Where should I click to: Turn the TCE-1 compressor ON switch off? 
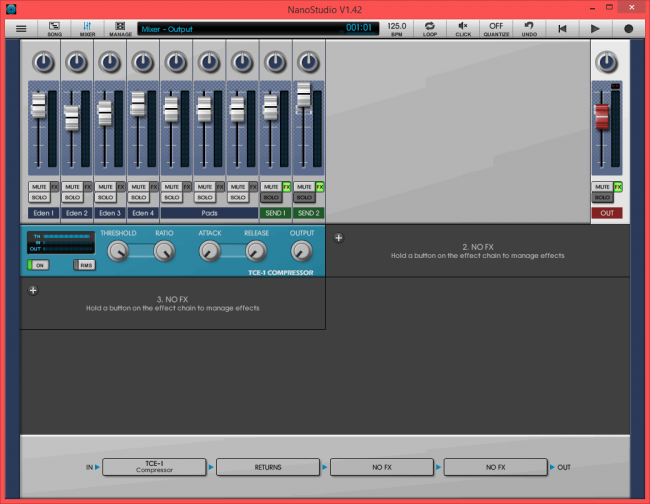37,264
